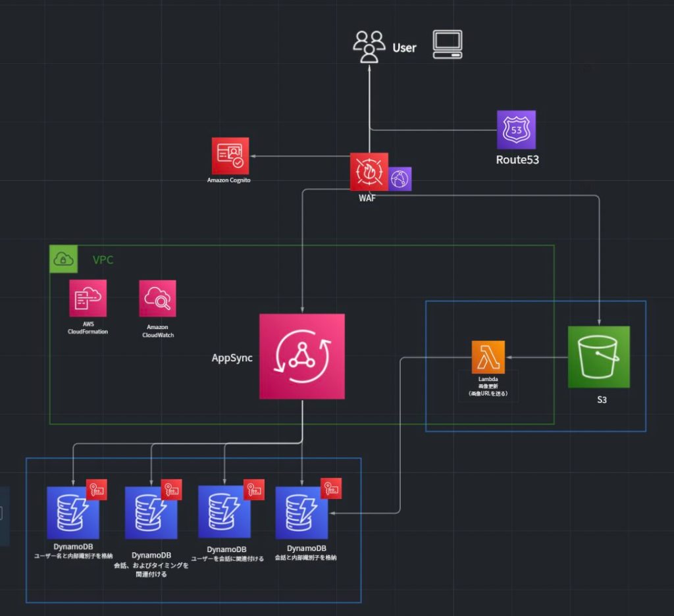The width and height of the screenshot is (674, 616).
Task: Click the "ユーザー名と内部識別子を格納" caption
Action: [73, 556]
